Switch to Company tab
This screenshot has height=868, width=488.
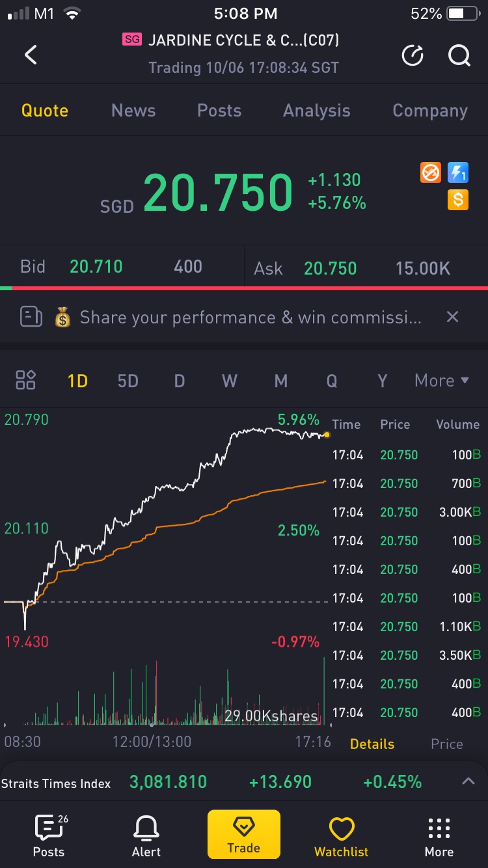pyautogui.click(x=430, y=111)
